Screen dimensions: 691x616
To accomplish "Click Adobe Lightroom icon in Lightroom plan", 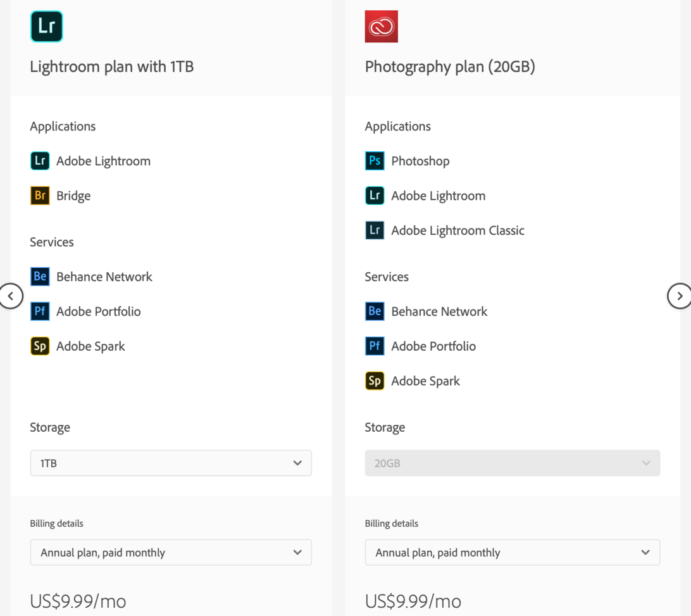I will click(40, 161).
